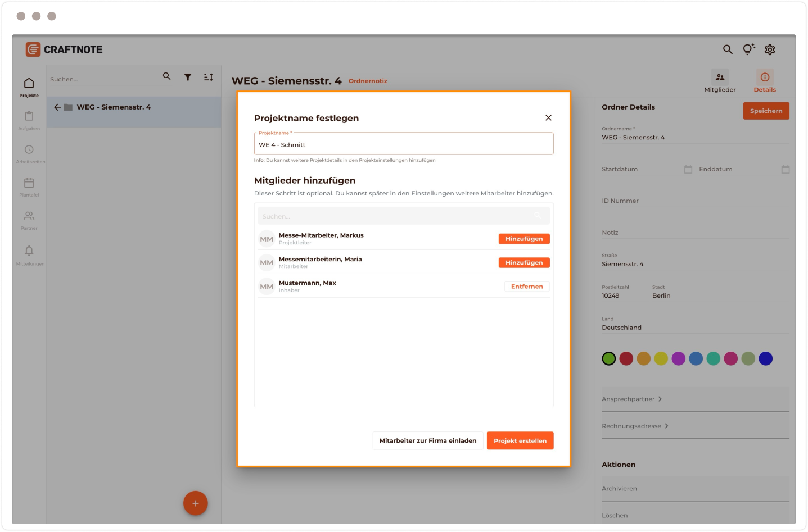Click the sort order icon
The height and width of the screenshot is (532, 808).
[209, 77]
